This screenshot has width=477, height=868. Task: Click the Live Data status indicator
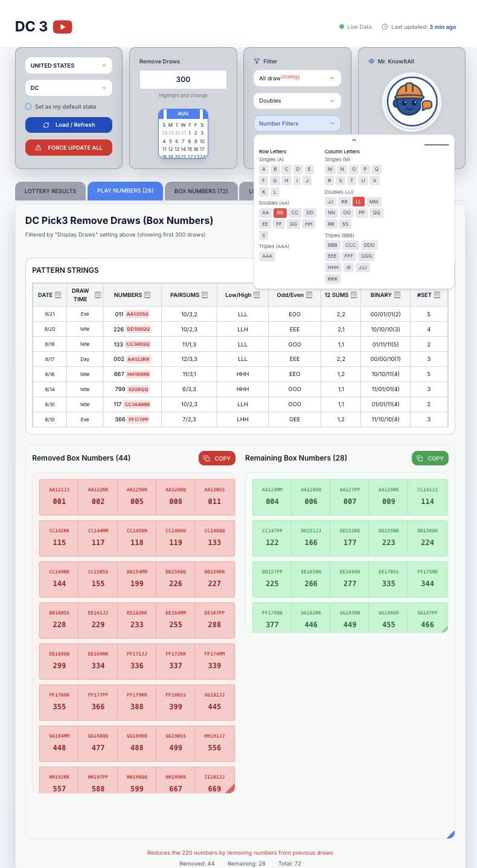coord(356,27)
